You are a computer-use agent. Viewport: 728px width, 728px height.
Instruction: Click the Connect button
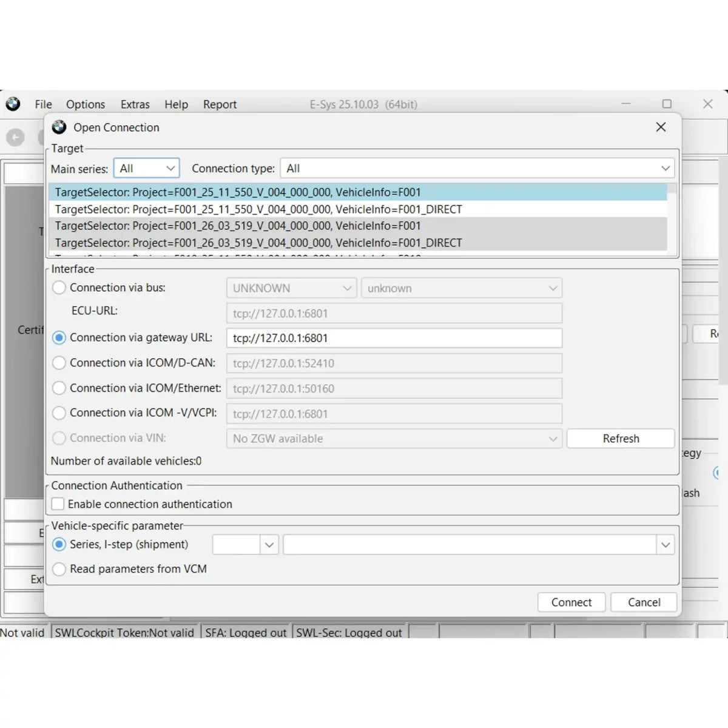pos(570,602)
